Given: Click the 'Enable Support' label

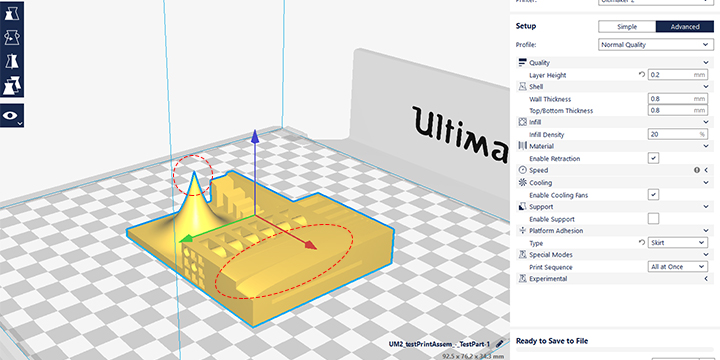Looking at the screenshot, I should coord(551,219).
